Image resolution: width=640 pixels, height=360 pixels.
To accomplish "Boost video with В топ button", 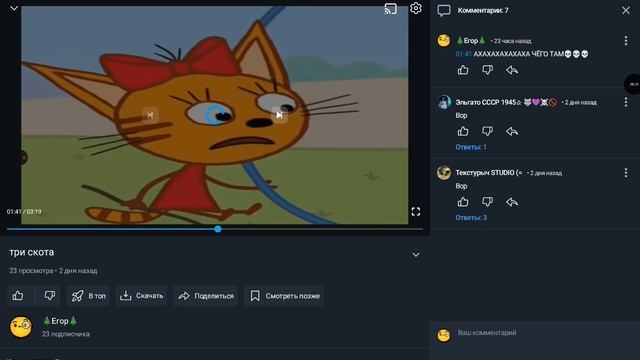I will tap(88, 296).
